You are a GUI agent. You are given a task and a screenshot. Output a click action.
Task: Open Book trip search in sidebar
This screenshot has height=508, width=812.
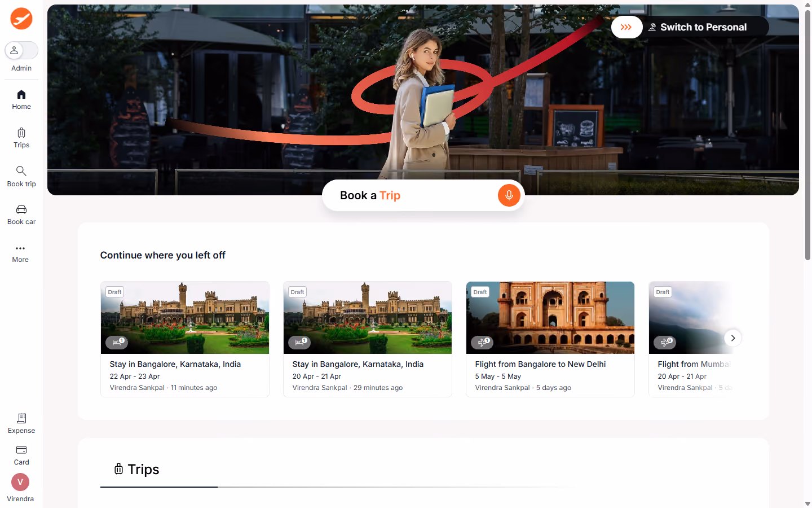(x=21, y=177)
